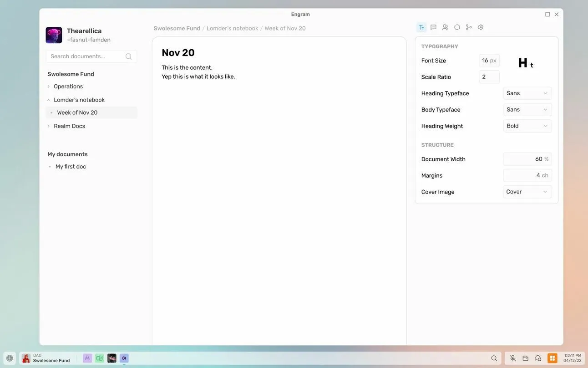Open My first doc
The image size is (588, 368).
(x=71, y=167)
